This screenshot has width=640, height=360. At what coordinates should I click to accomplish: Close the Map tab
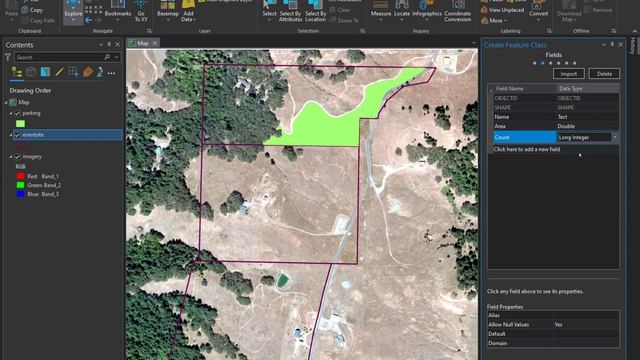[x=155, y=43]
